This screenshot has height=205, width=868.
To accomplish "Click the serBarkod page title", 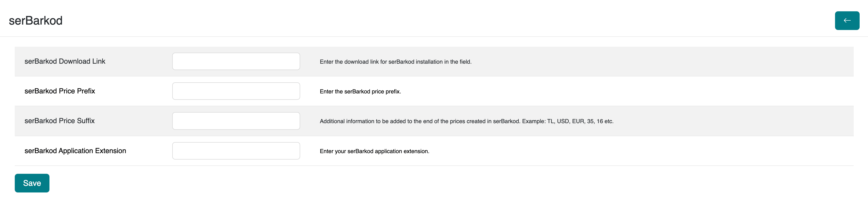I will coord(36,21).
